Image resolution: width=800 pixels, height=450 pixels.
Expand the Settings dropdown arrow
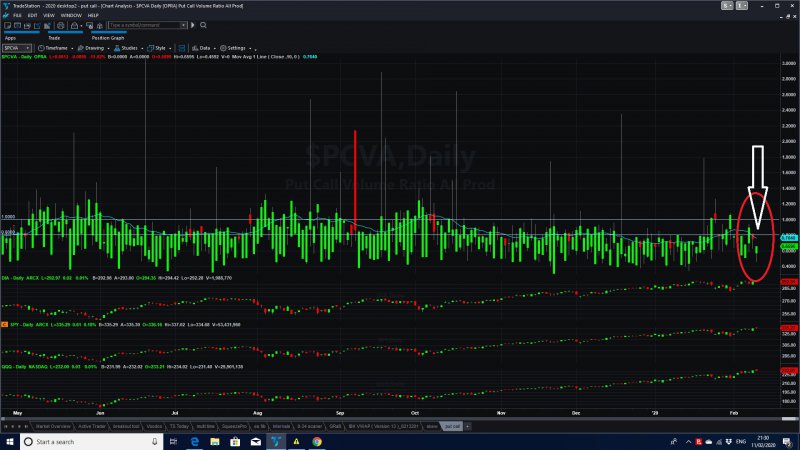click(x=250, y=48)
